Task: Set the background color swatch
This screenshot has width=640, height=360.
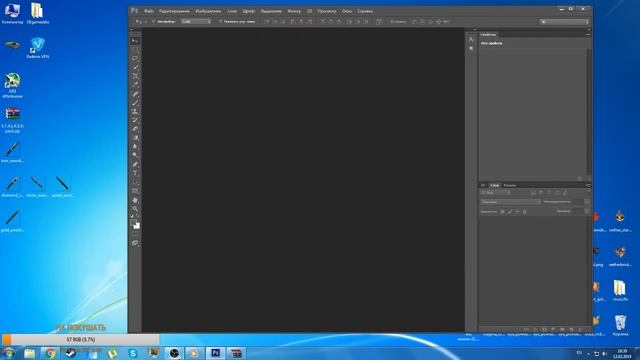Action: [138, 227]
